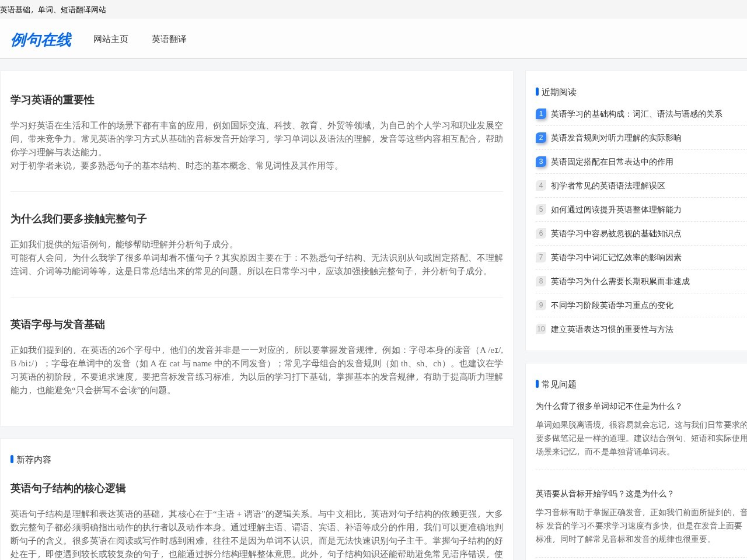Viewport: 747px width, 560px height.
Task: Click the heading 学习英语的重要性
Action: tap(53, 100)
